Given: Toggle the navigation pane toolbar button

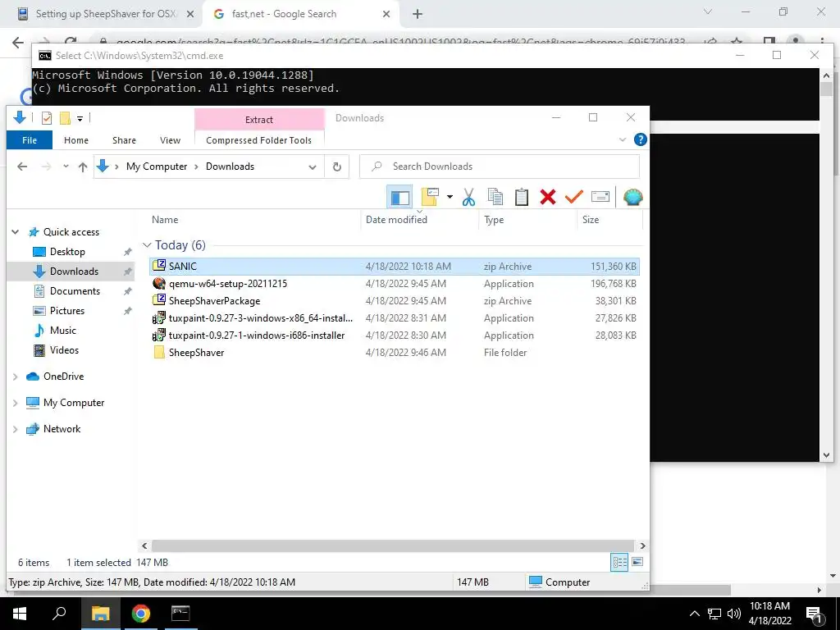Looking at the screenshot, I should tap(399, 197).
